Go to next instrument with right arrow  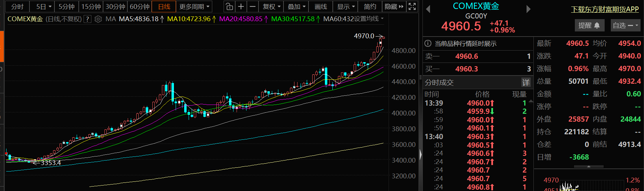(x=528, y=9)
